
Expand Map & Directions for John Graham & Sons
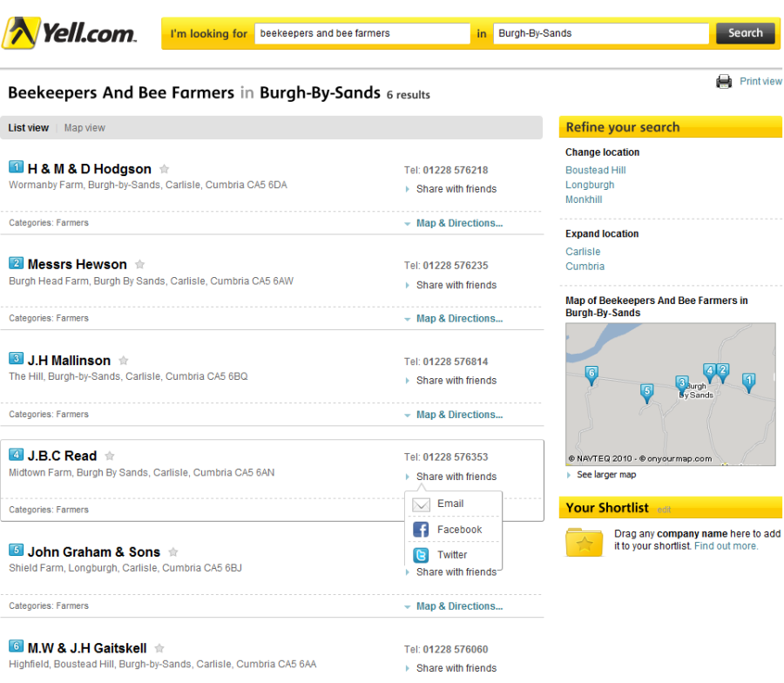454,606
